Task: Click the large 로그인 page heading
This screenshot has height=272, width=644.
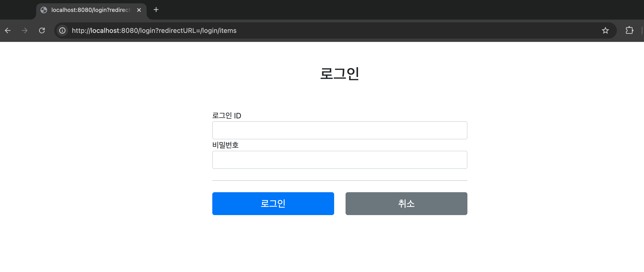Action: [x=340, y=74]
